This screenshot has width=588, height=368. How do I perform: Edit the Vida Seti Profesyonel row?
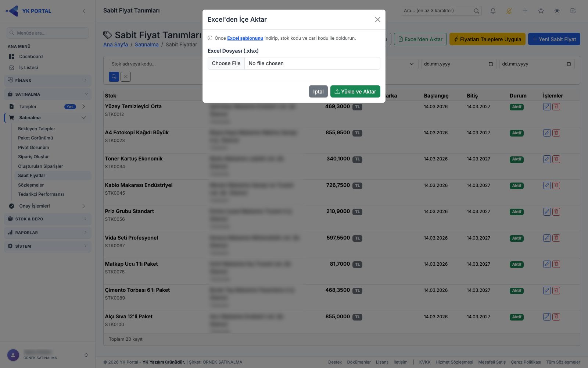[x=547, y=238]
